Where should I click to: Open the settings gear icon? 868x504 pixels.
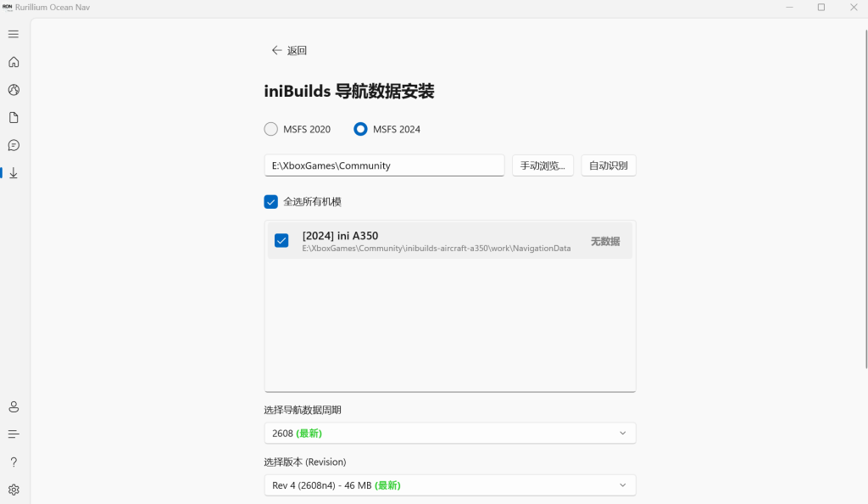tap(14, 490)
